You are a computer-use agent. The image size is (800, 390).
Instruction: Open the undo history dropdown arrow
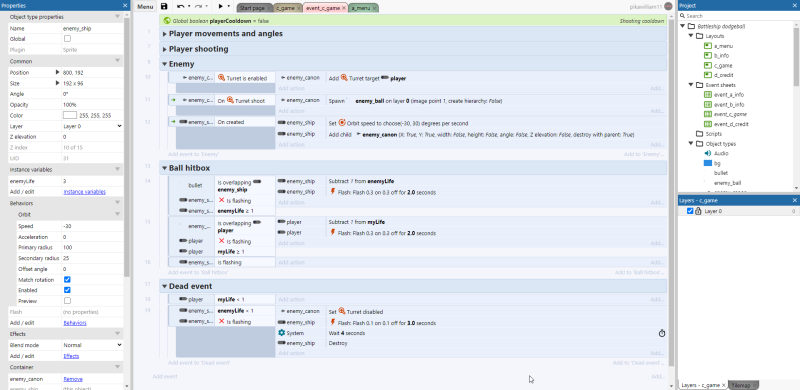(x=189, y=7)
